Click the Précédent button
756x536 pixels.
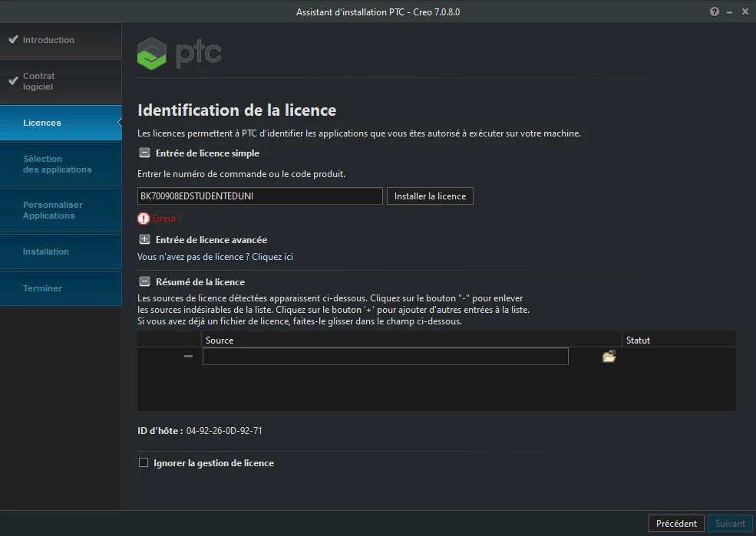(x=676, y=523)
